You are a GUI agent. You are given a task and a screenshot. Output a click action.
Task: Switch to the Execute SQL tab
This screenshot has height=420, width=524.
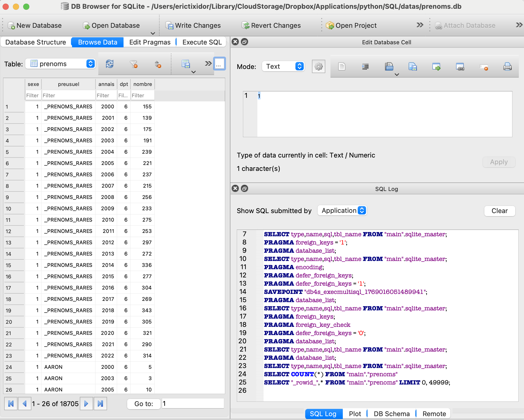click(x=202, y=42)
